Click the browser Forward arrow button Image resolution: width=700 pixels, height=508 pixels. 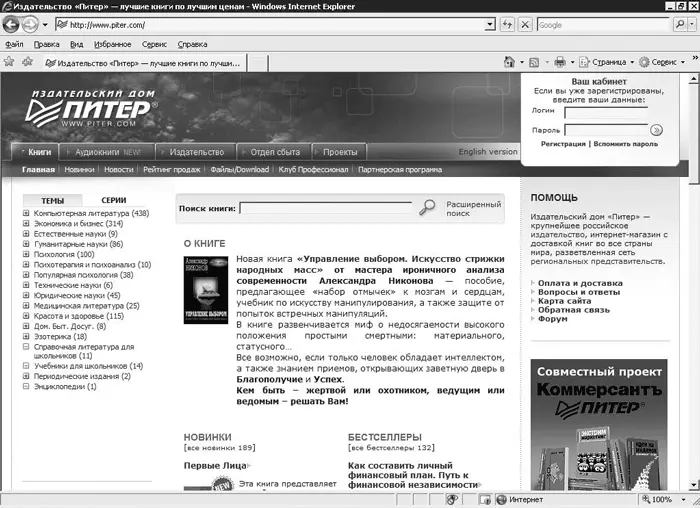30,25
